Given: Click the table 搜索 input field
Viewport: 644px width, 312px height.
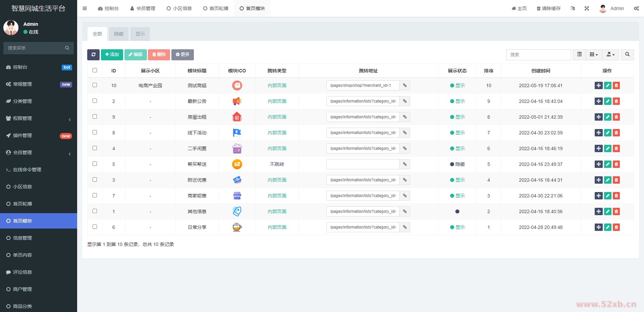Looking at the screenshot, I should 538,55.
